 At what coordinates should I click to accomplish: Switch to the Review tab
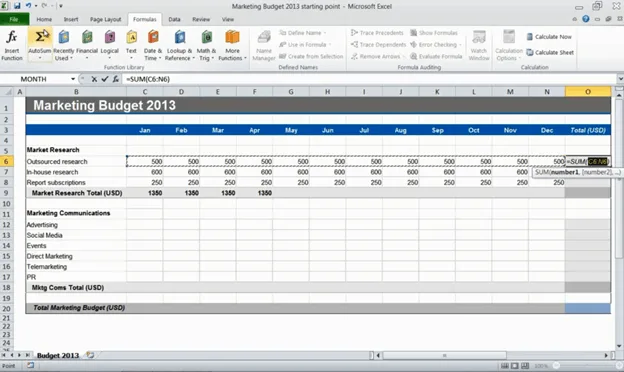[201, 19]
